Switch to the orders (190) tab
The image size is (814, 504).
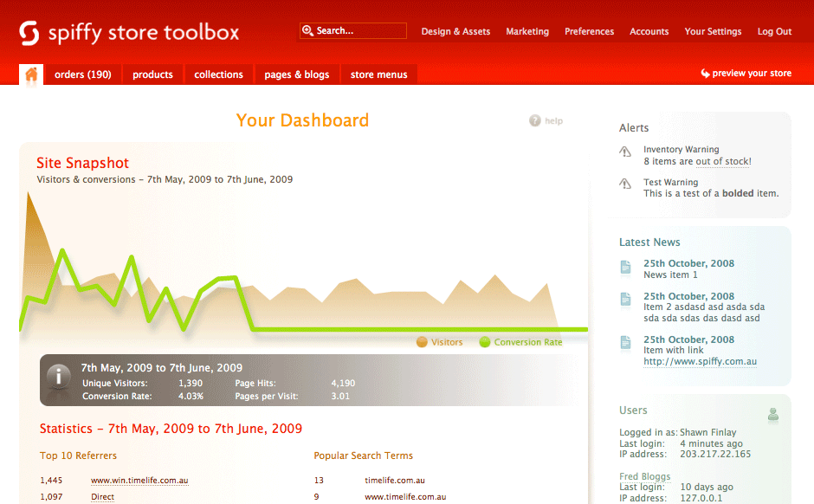(83, 74)
